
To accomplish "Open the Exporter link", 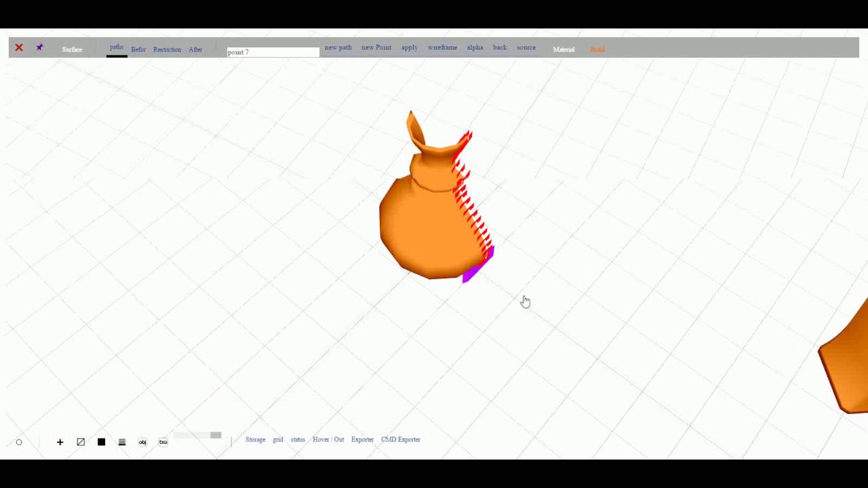I will click(362, 439).
